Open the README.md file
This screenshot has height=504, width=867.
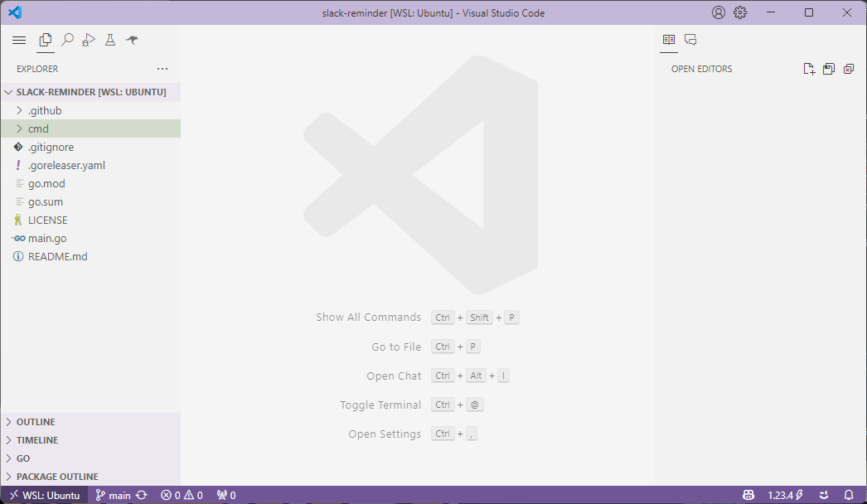coord(90,257)
